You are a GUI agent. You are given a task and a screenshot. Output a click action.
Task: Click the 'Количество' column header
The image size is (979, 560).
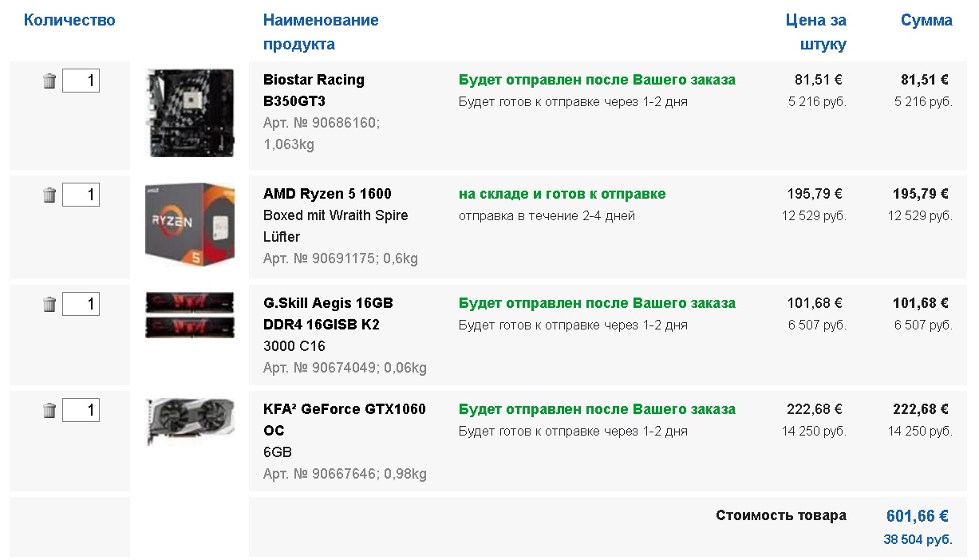click(x=69, y=20)
